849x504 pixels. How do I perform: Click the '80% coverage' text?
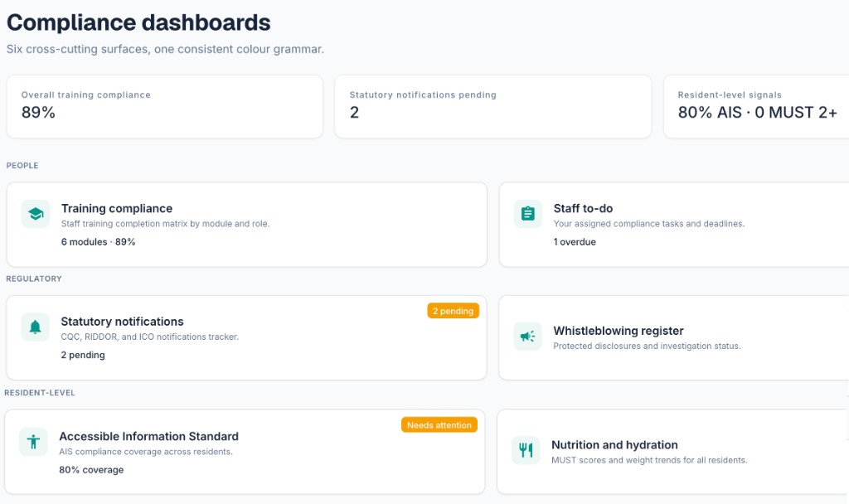(x=91, y=470)
